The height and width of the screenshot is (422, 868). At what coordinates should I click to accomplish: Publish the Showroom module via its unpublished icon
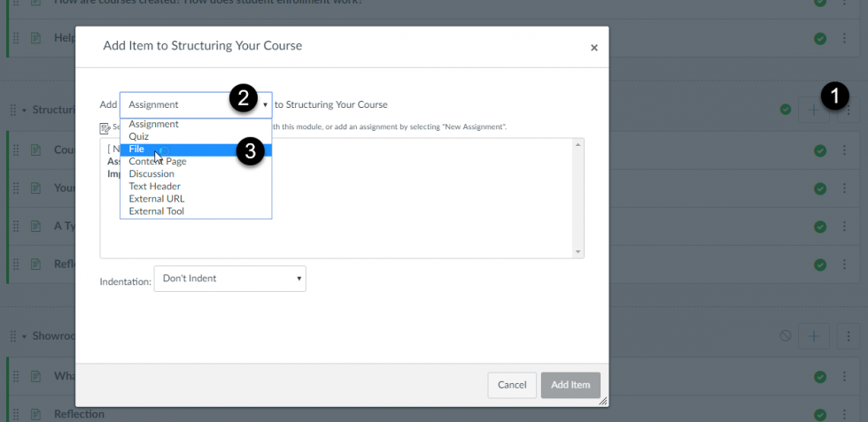tap(785, 335)
